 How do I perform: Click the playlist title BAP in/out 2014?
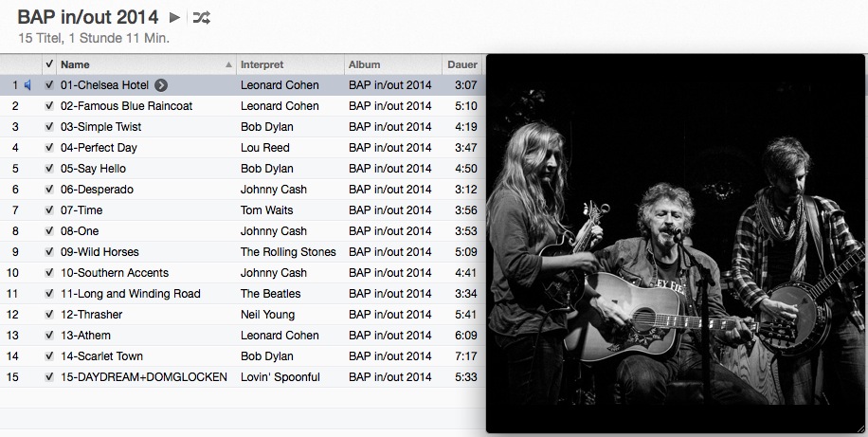click(x=87, y=17)
